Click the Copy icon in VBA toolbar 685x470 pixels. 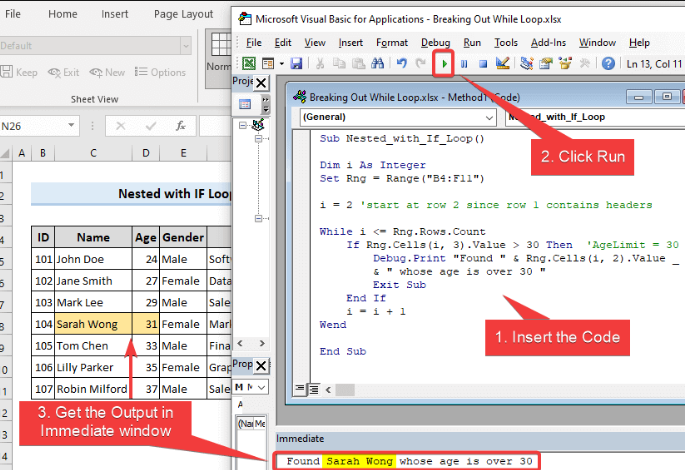coord(339,64)
